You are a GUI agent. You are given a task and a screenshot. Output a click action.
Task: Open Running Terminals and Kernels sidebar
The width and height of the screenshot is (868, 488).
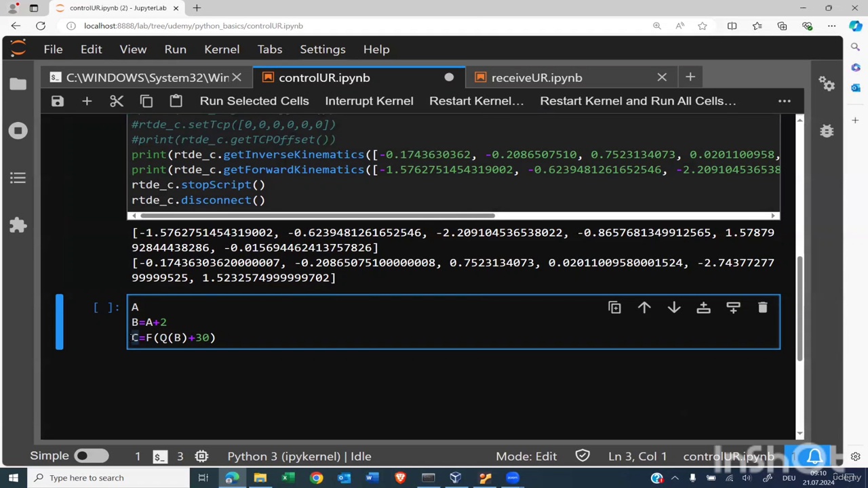(x=18, y=131)
